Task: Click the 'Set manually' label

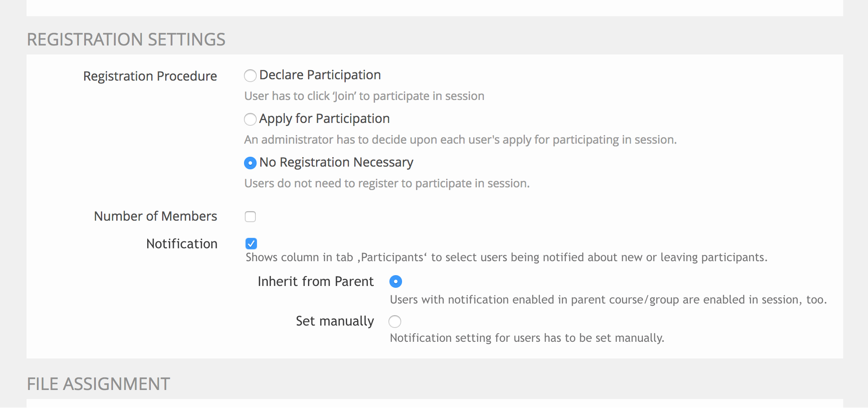Action: pyautogui.click(x=335, y=322)
